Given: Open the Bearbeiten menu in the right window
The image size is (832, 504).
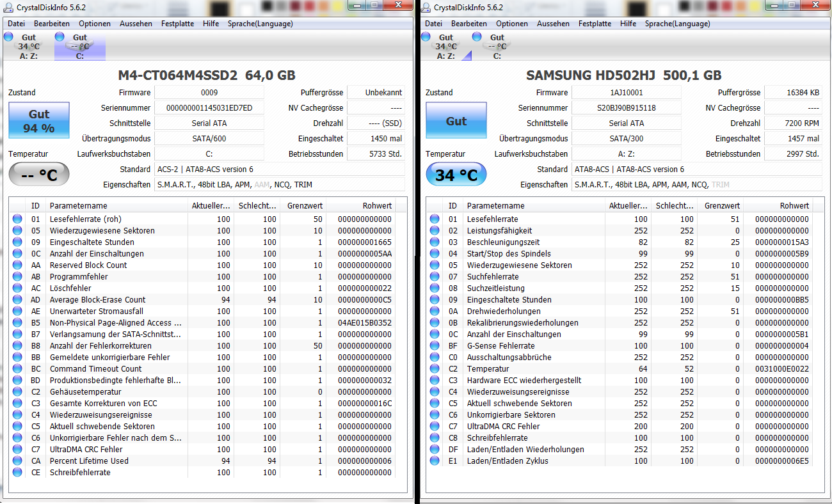Looking at the screenshot, I should pos(469,24).
